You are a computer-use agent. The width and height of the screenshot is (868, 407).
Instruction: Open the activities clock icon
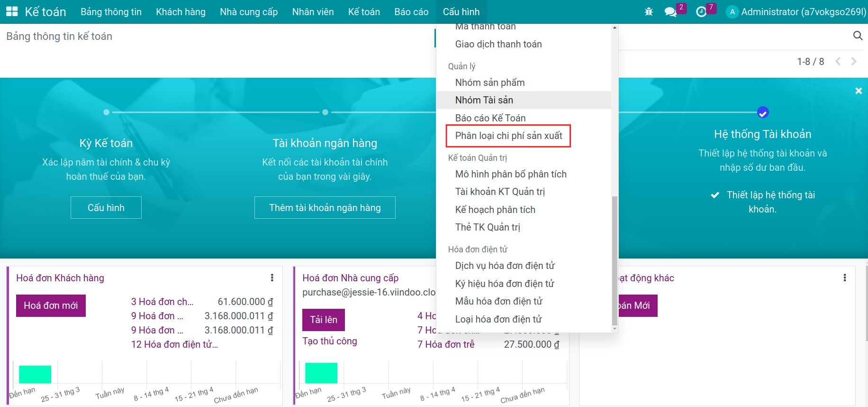[x=701, y=12]
